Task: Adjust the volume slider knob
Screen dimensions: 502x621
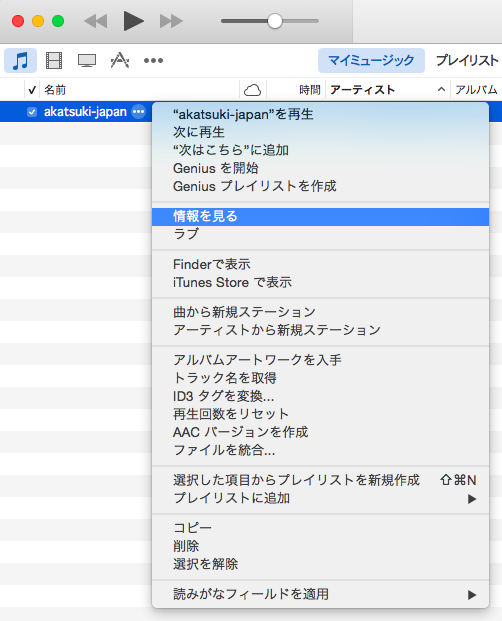Action: pyautogui.click(x=275, y=21)
